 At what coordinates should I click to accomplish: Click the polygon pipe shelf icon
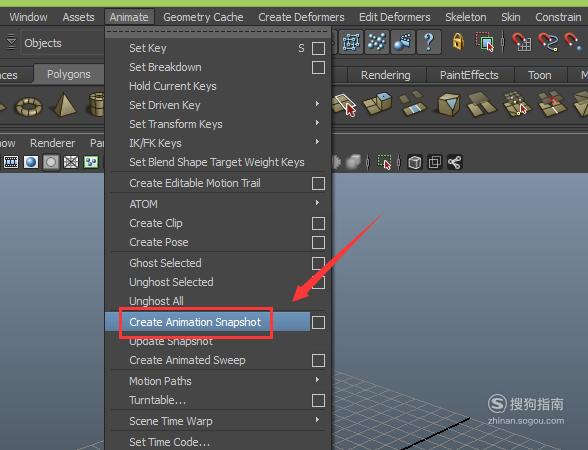(x=96, y=105)
